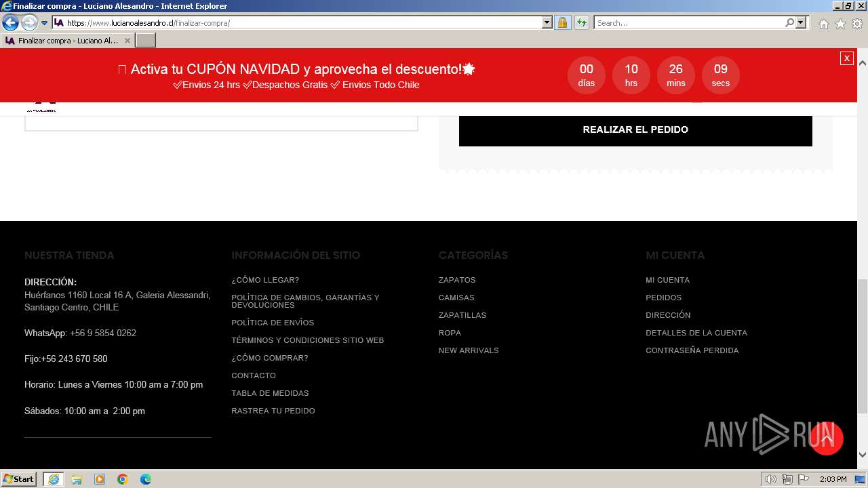868x488 pixels.
Task: Click the browser Forward arrow button
Action: pos(29,22)
